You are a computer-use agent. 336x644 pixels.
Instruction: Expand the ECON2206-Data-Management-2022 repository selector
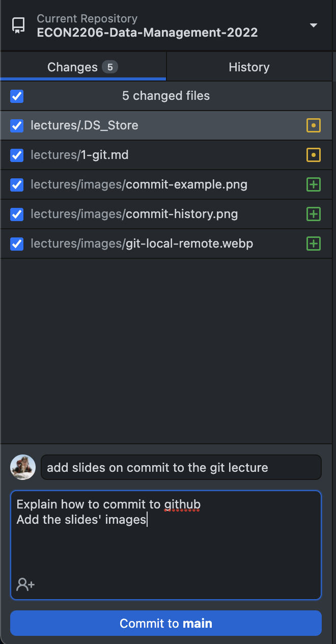(x=147, y=33)
